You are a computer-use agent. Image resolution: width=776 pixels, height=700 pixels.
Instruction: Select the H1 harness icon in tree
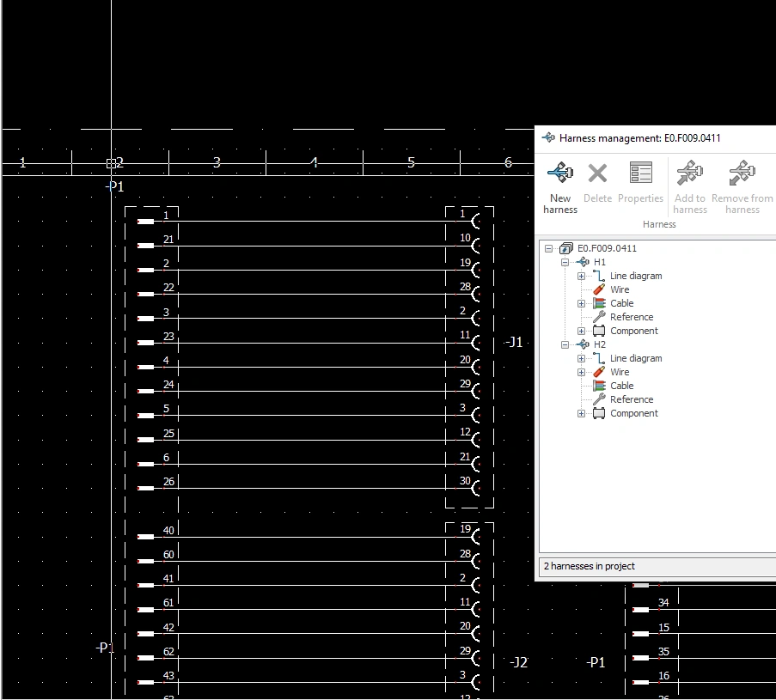click(583, 262)
